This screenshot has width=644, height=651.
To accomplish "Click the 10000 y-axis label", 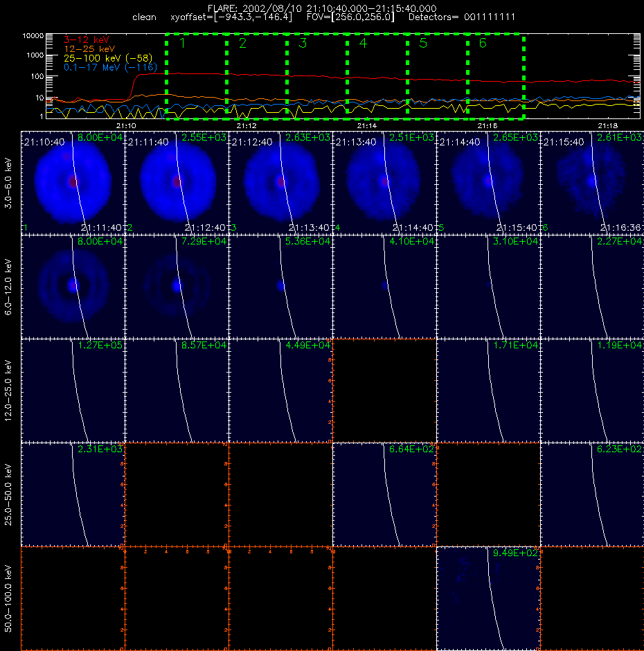I will point(33,36).
